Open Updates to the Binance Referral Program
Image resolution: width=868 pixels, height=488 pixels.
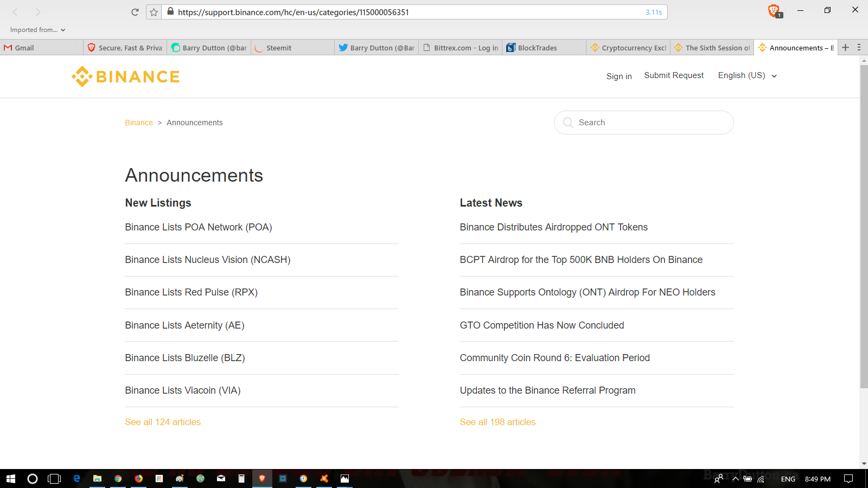pyautogui.click(x=548, y=390)
